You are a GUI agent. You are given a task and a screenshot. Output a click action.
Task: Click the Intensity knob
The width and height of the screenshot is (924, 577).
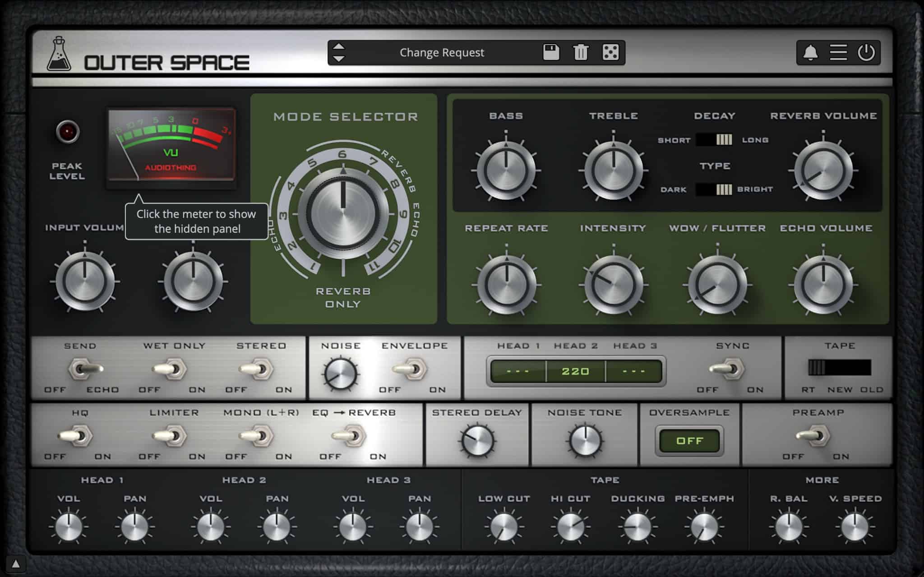(x=613, y=285)
